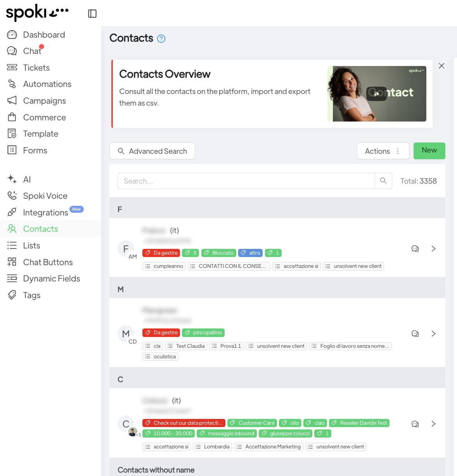
Task: Open chat for contact C
Action: coord(415,424)
